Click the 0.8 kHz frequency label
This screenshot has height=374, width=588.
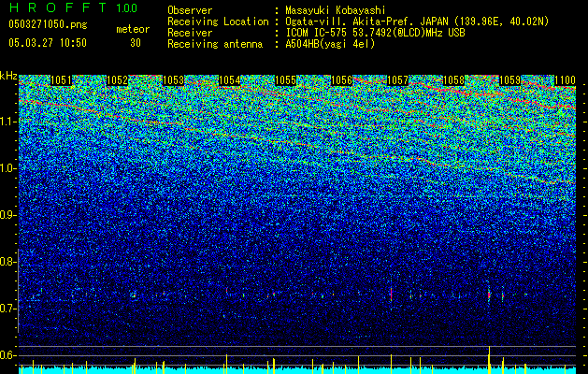[7, 262]
